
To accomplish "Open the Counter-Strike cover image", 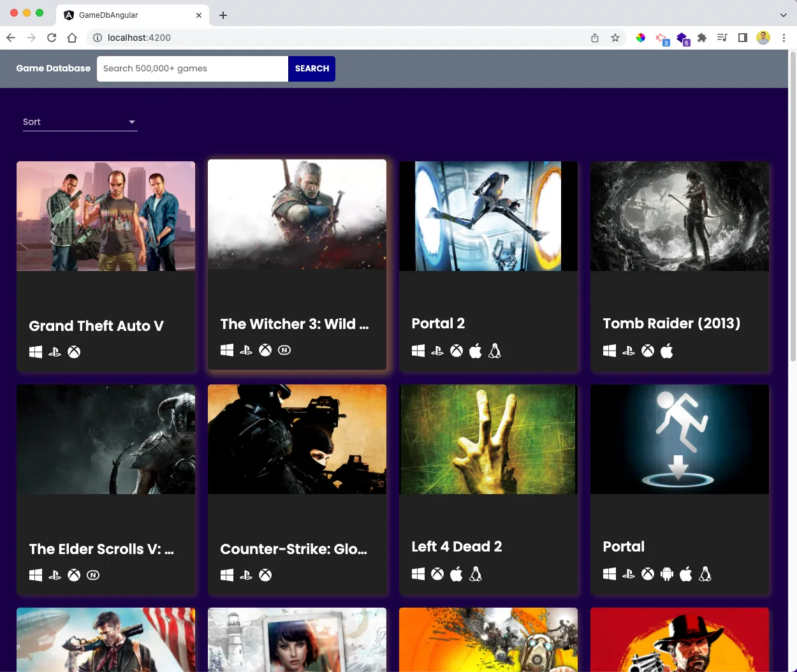I will [x=297, y=439].
